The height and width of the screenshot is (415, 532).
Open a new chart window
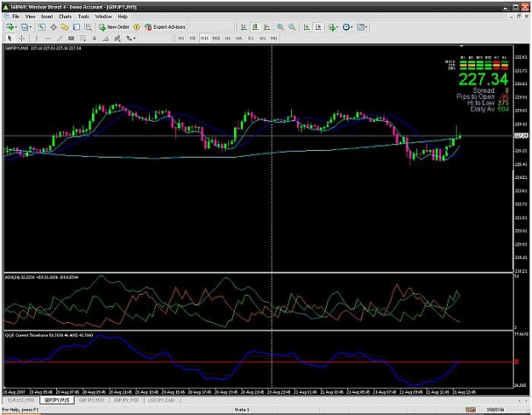pyautogui.click(x=9, y=26)
